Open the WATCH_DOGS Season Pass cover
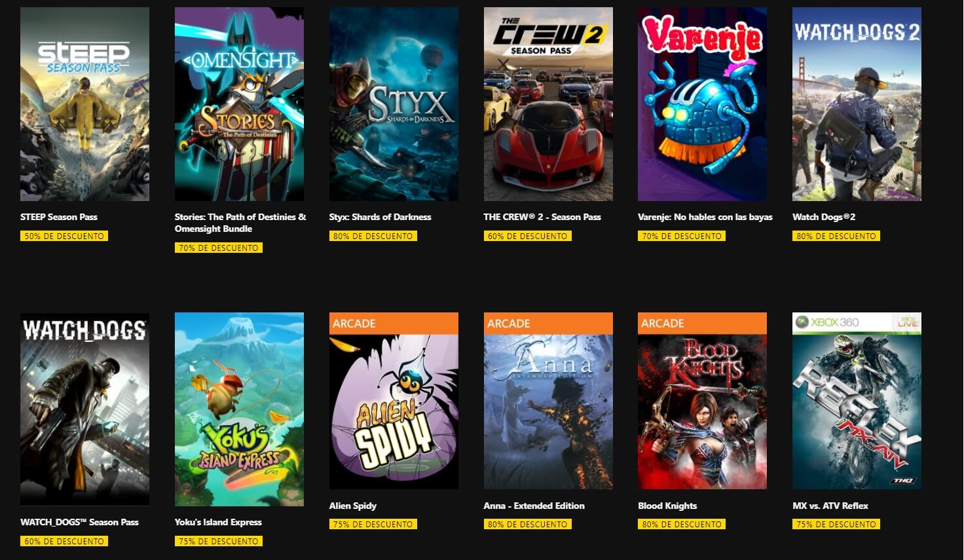The height and width of the screenshot is (560, 964). [84, 409]
